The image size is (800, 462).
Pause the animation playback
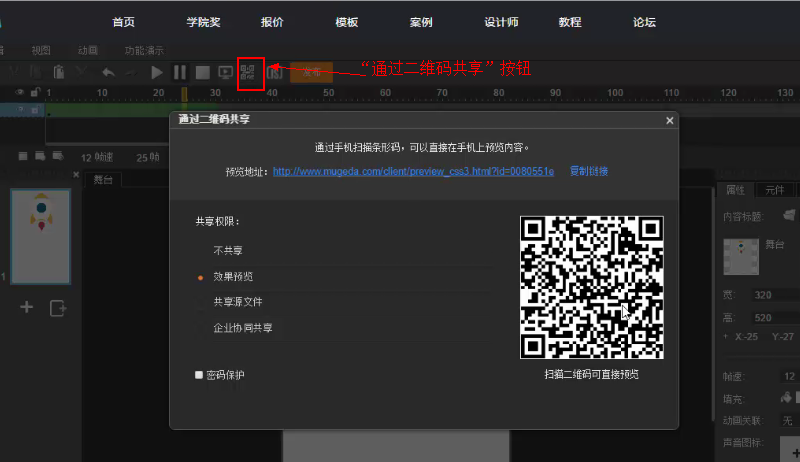coord(180,72)
